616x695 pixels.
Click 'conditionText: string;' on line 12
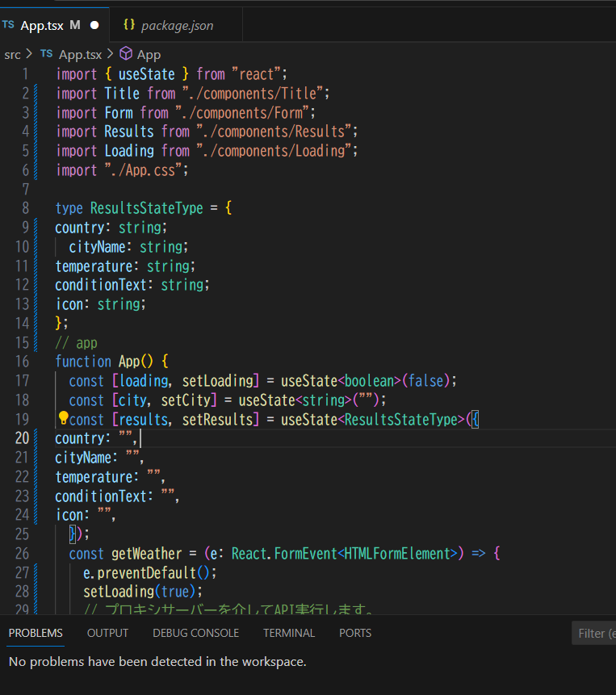(132, 285)
